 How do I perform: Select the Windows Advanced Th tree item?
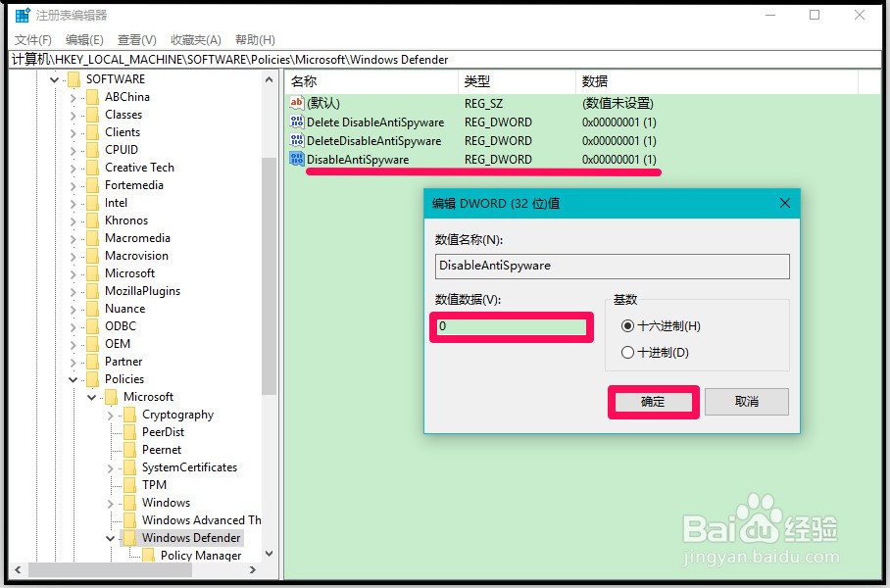pyautogui.click(x=202, y=520)
